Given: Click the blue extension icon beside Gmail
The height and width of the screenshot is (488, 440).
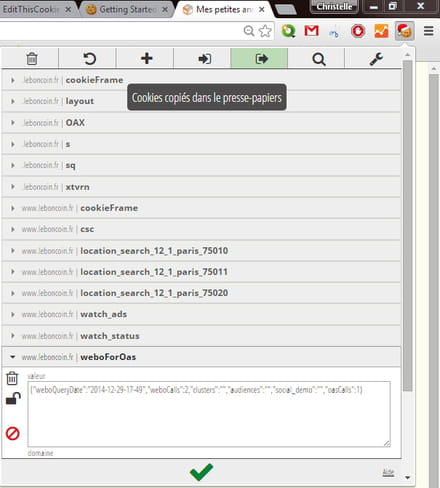Looking at the screenshot, I should tap(334, 33).
